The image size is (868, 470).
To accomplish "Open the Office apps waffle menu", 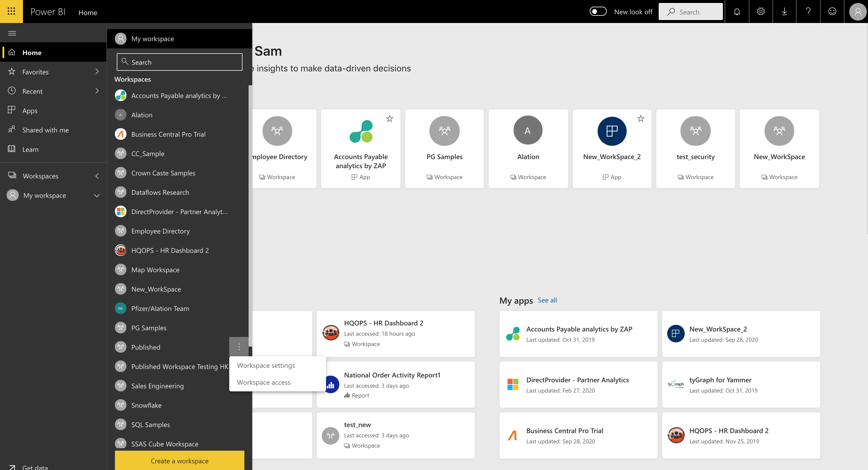I will point(11,11).
